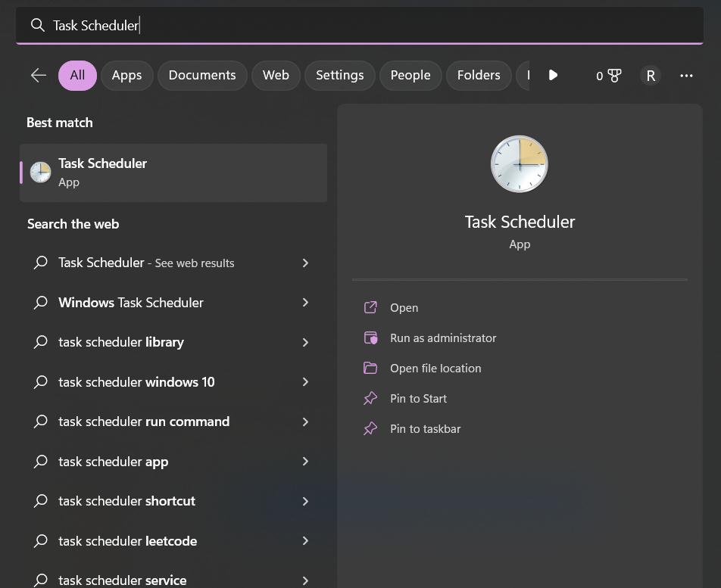The image size is (721, 588).
Task: Click the Open action icon
Action: pos(370,307)
